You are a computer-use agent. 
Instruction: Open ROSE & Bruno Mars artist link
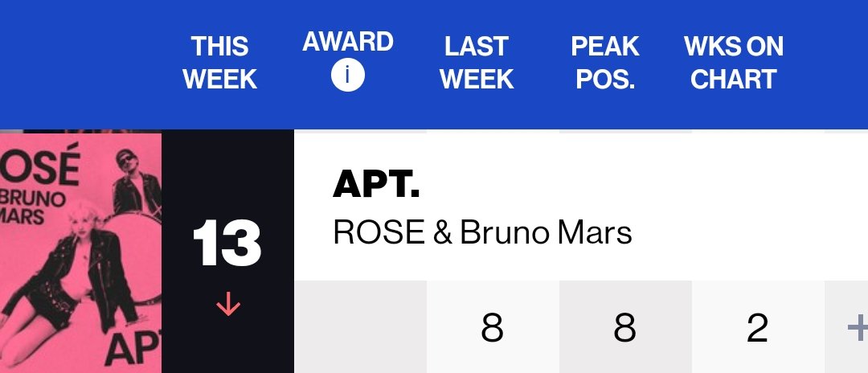click(482, 232)
